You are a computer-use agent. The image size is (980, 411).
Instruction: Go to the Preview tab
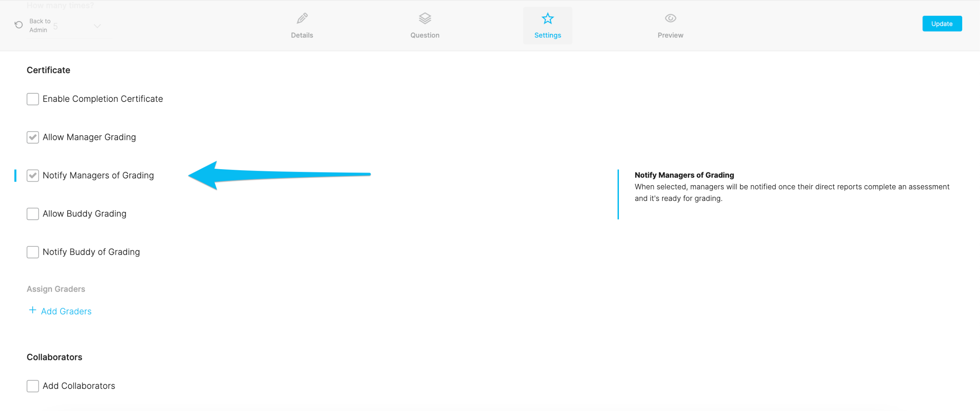[x=670, y=35]
